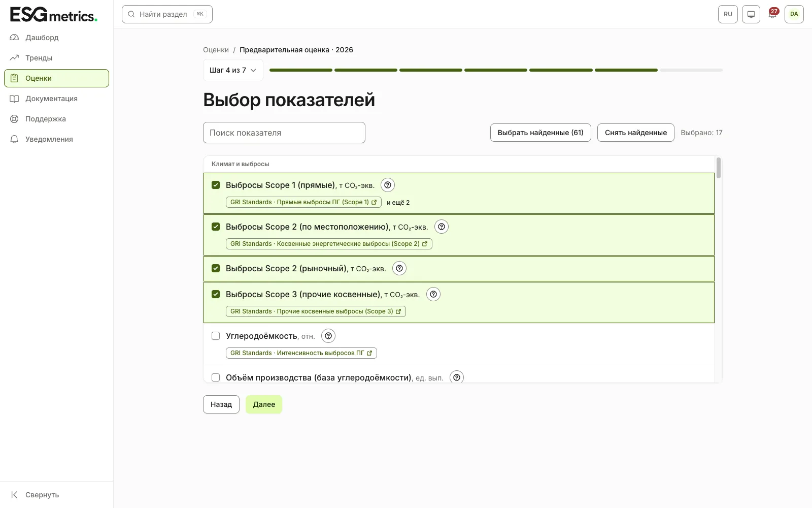Click the collapse arrow icon beside Свернуть
The image size is (812, 508).
pos(14,495)
